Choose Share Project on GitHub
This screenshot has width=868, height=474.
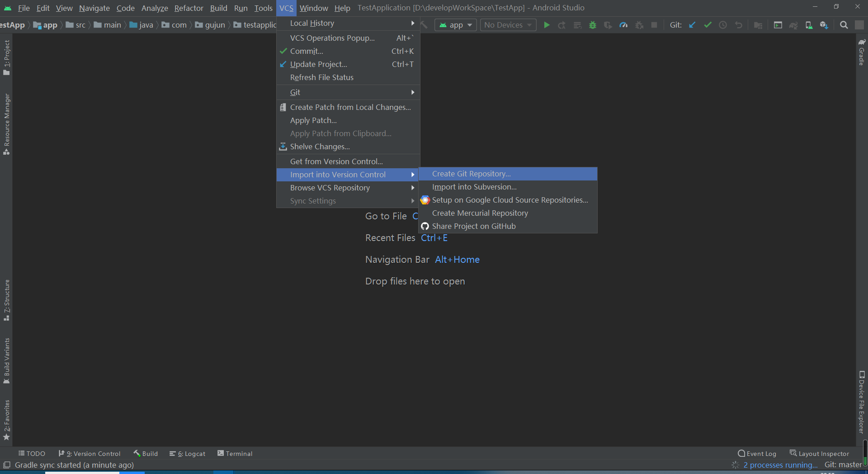[x=508, y=226]
